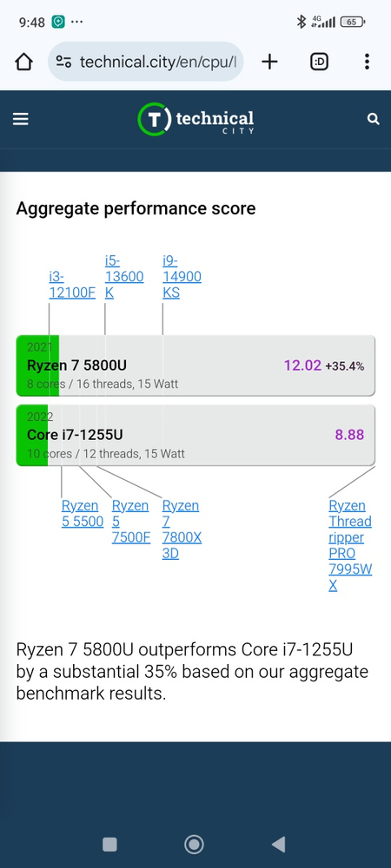Click the Technical City logo
This screenshot has height=868, width=391.
click(195, 119)
